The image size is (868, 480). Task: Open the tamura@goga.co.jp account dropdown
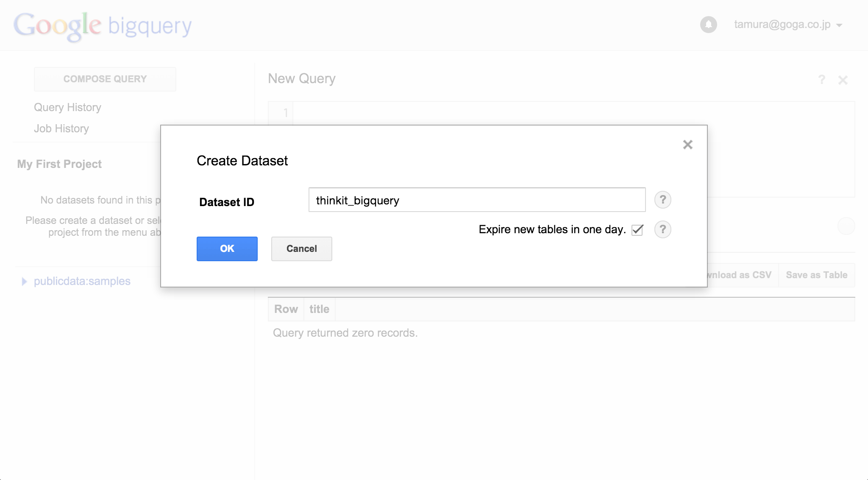[788, 25]
